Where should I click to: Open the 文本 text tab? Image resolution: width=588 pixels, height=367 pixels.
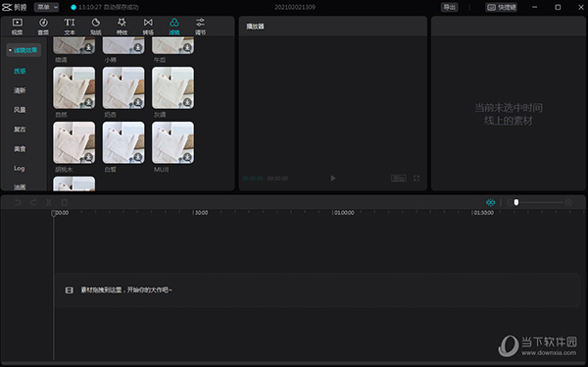[x=70, y=26]
